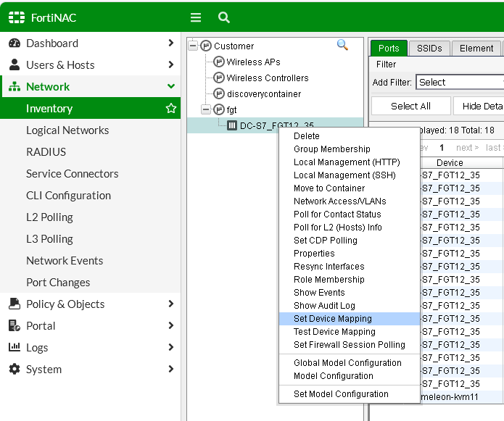Screen dimensions: 504x421
Task: Select the Wireless Controllers tree item
Action: [x=267, y=78]
